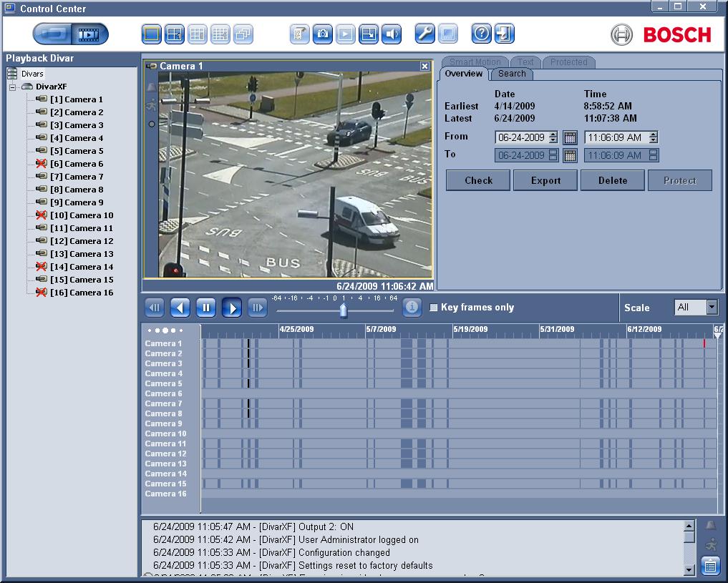Step one frame forward
Screen dimensions: 728x583
coord(257,308)
